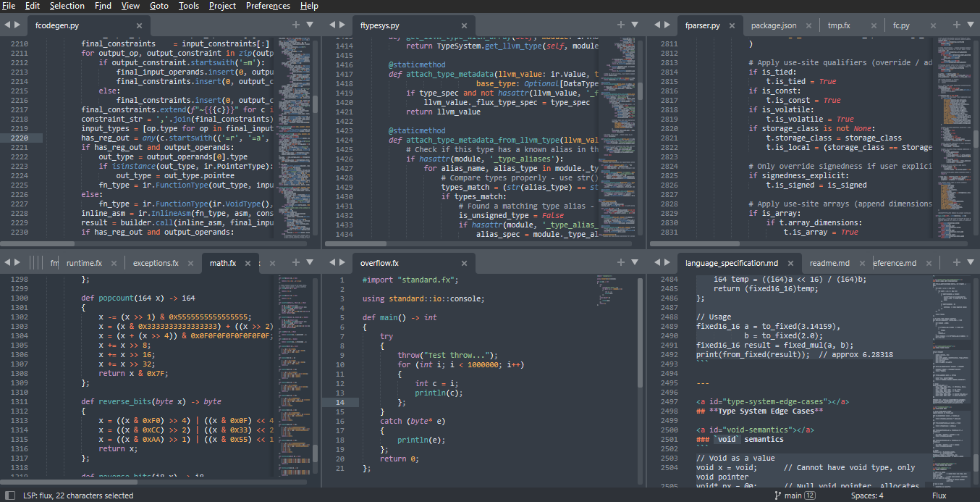980x502 pixels.
Task: Click the LSP: flux status message
Action: click(78, 495)
